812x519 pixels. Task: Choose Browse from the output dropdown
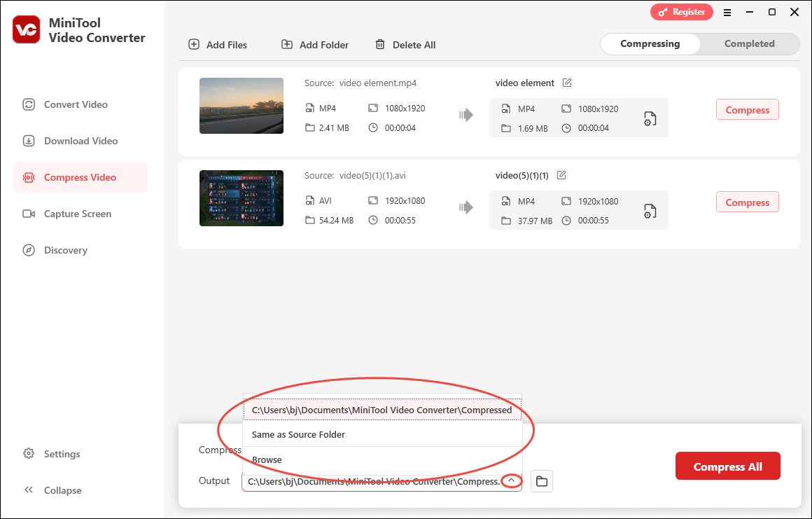(x=382, y=459)
